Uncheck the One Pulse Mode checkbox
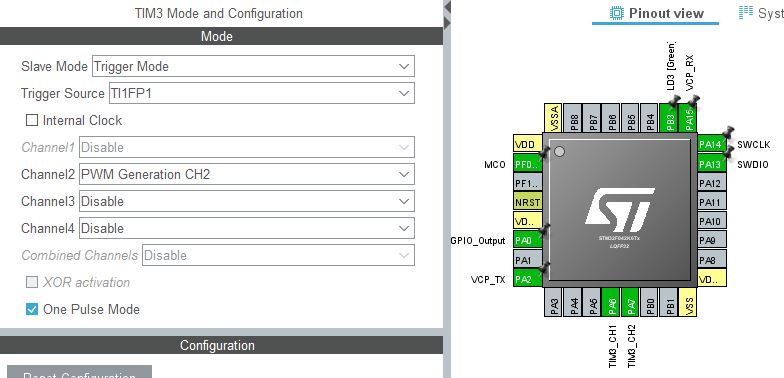The height and width of the screenshot is (378, 784). pyautogui.click(x=32, y=310)
